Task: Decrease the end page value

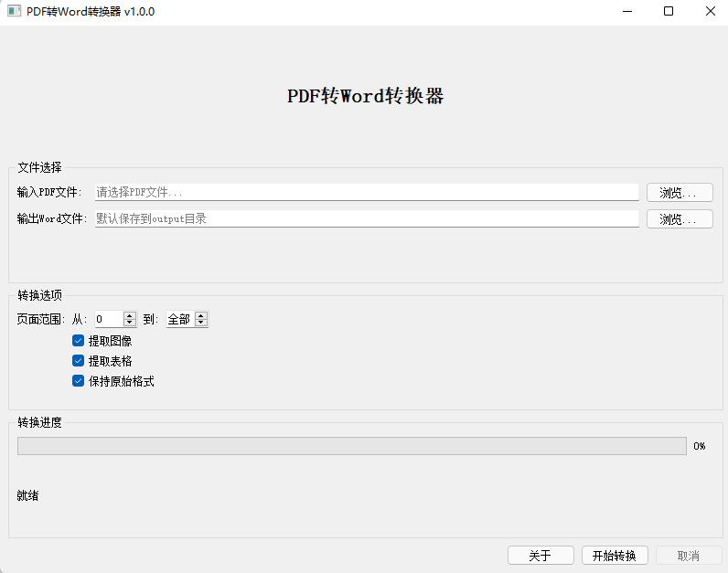Action: [x=201, y=323]
